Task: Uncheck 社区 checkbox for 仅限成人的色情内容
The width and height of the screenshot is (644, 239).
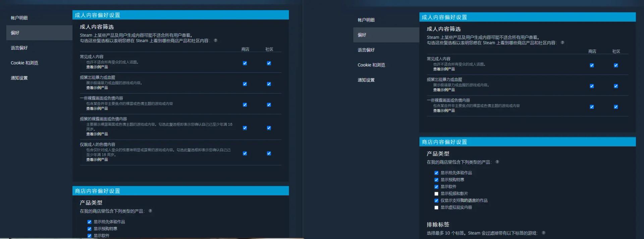Action: pos(269,154)
